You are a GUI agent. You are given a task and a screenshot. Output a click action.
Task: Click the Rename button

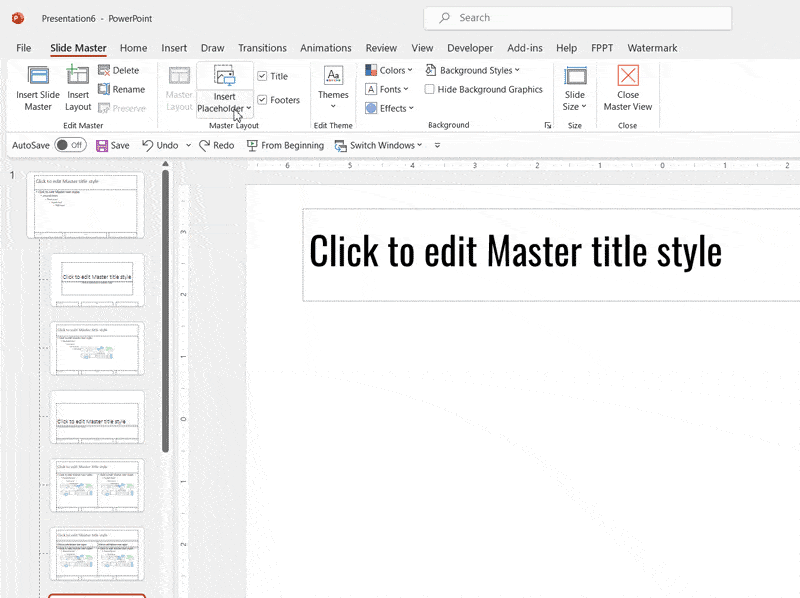[x=121, y=89]
